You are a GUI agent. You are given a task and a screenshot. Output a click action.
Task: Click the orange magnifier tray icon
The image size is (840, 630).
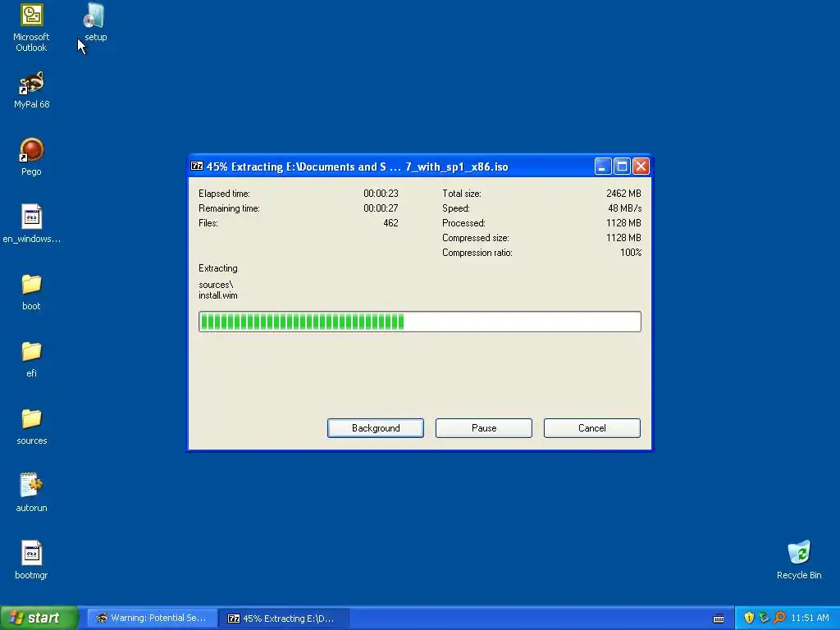(779, 618)
